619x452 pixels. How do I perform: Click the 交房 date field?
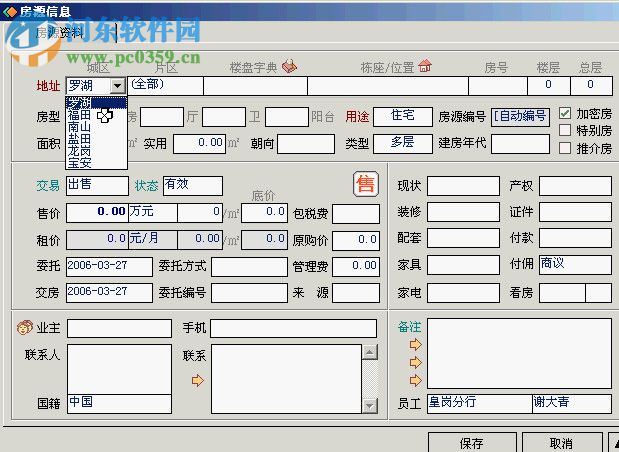[x=109, y=293]
